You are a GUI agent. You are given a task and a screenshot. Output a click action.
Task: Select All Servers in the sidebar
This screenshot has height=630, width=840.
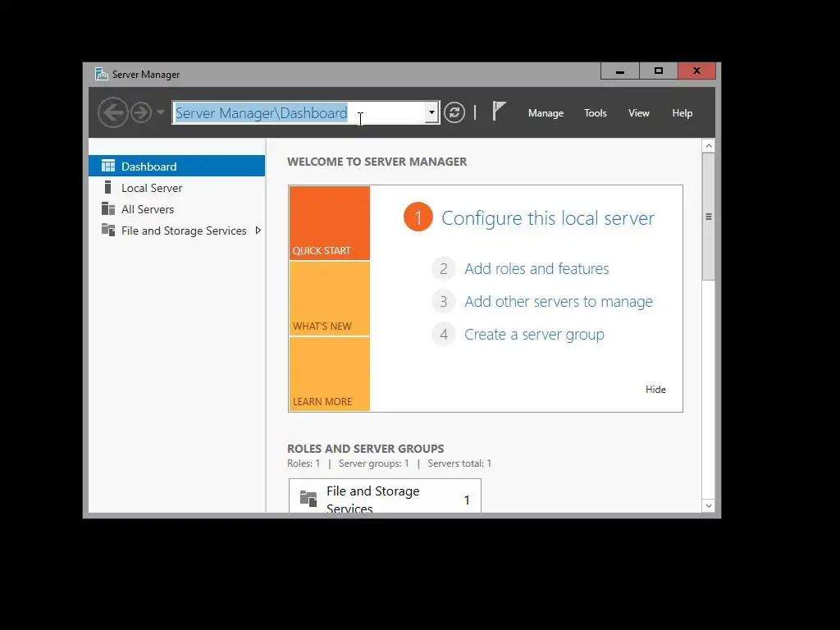[177, 209]
